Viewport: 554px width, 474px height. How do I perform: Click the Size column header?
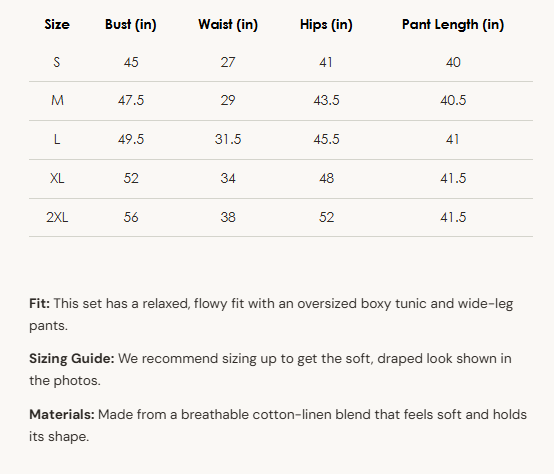point(57,24)
